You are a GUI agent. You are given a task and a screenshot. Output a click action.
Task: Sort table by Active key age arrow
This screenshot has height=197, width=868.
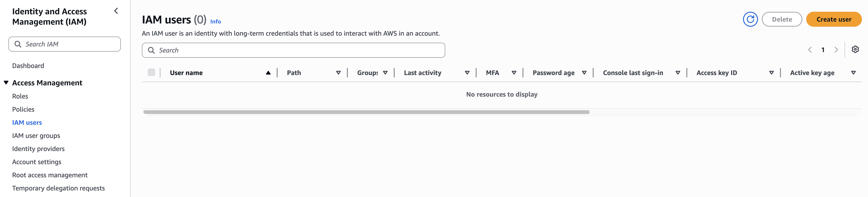[x=853, y=73]
